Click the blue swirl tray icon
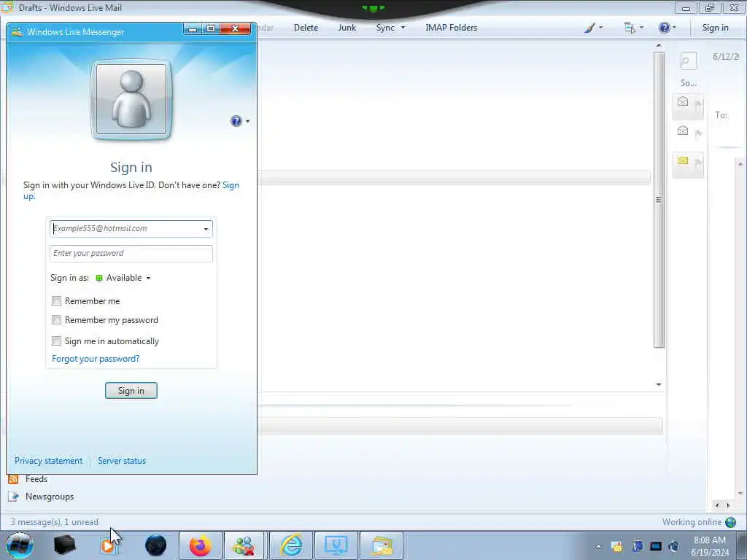 (x=673, y=546)
